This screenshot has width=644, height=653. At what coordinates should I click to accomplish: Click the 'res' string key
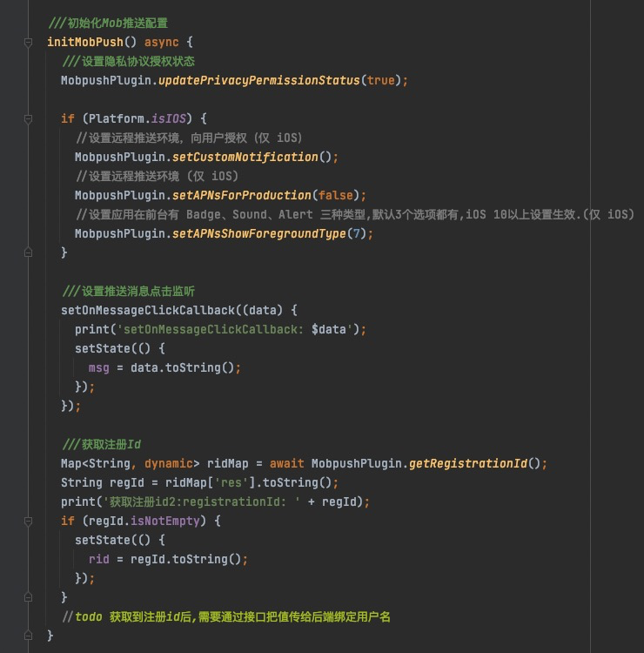[231, 482]
